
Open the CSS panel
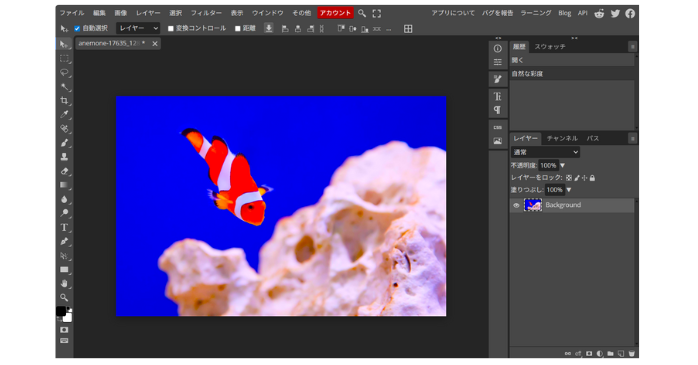click(498, 127)
